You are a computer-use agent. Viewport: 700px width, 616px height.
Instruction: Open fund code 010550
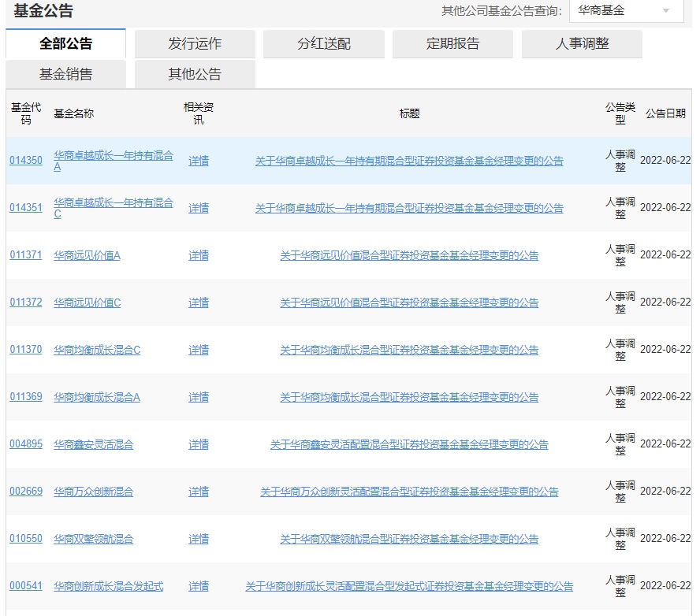pos(26,539)
